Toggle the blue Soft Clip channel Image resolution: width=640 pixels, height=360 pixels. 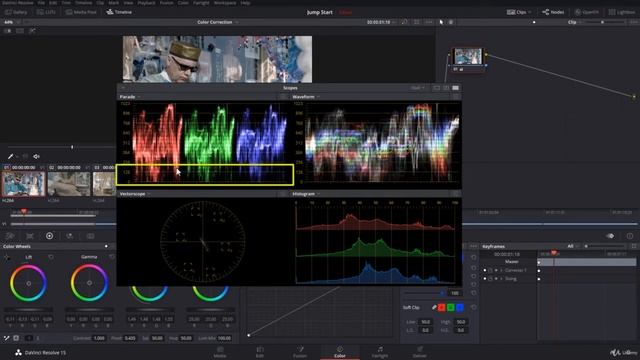pyautogui.click(x=460, y=307)
